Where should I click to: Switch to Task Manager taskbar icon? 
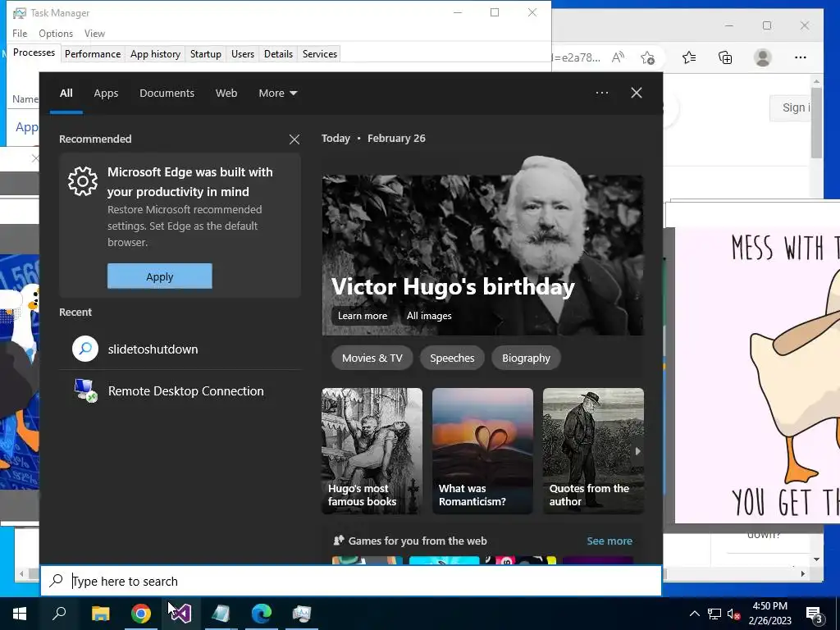(302, 614)
